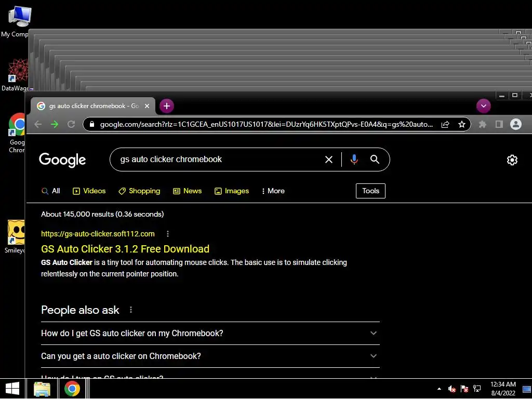Bookmark this page with the star
532x399 pixels.
[462, 125]
